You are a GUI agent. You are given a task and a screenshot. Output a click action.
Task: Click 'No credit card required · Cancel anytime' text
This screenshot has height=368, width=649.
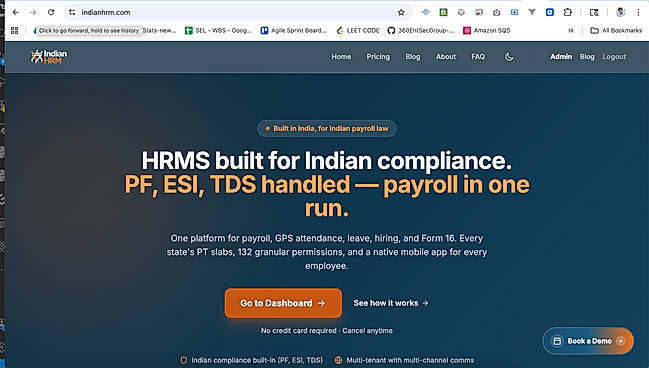pyautogui.click(x=327, y=330)
